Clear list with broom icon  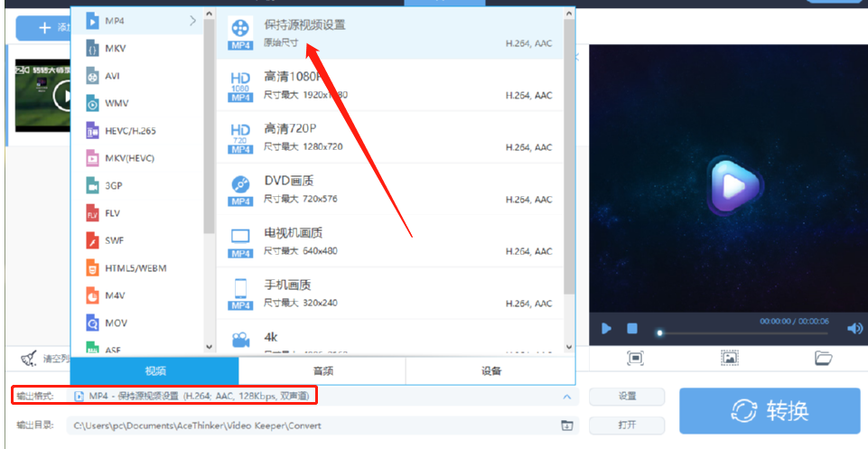(29, 359)
